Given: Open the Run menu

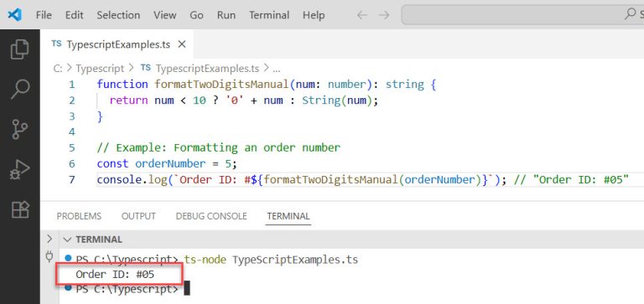Looking at the screenshot, I should click(x=226, y=15).
